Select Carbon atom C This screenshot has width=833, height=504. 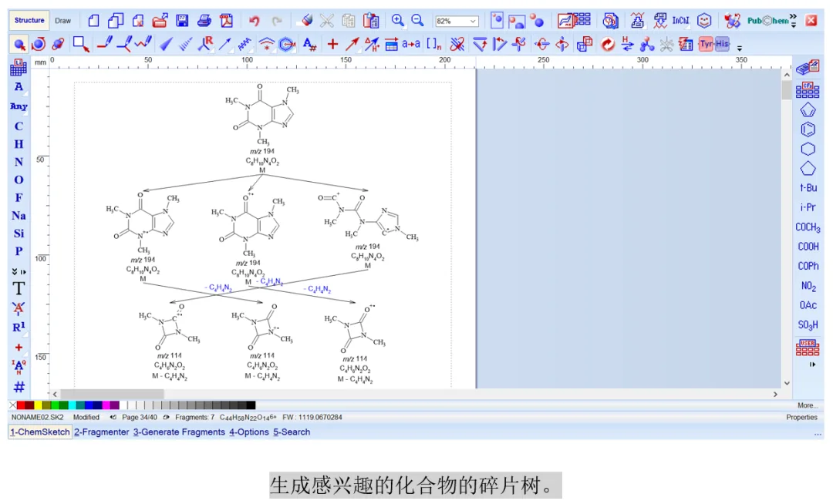click(x=19, y=126)
